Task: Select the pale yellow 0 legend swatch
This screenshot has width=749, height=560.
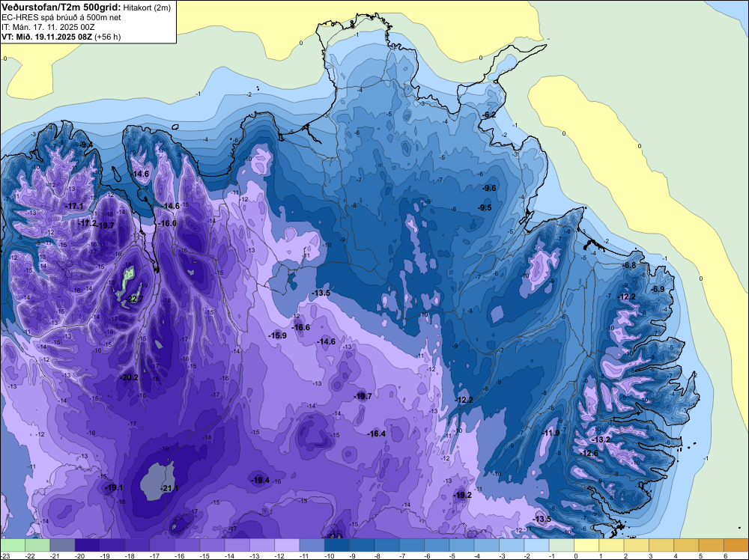Action: [586, 545]
